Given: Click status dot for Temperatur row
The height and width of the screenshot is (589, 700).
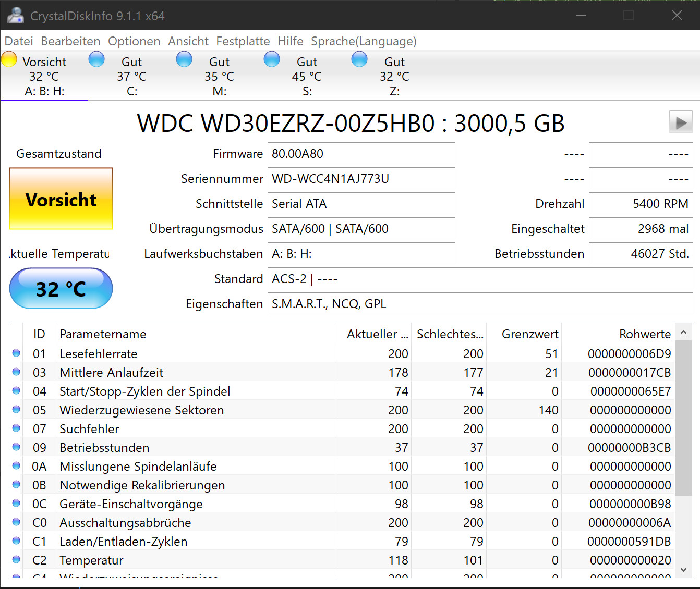Looking at the screenshot, I should pyautogui.click(x=16, y=560).
